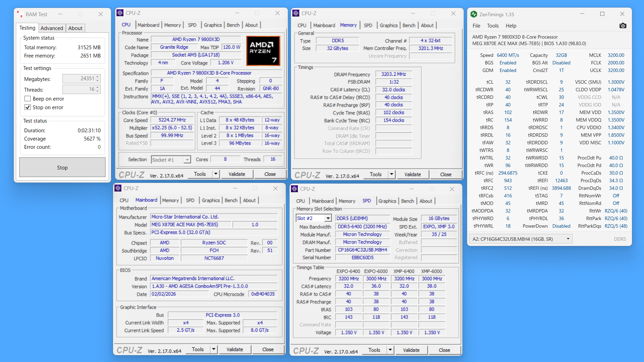This screenshot has height=362, width=644.
Task: Click the Threads value input field
Action: coord(79,90)
